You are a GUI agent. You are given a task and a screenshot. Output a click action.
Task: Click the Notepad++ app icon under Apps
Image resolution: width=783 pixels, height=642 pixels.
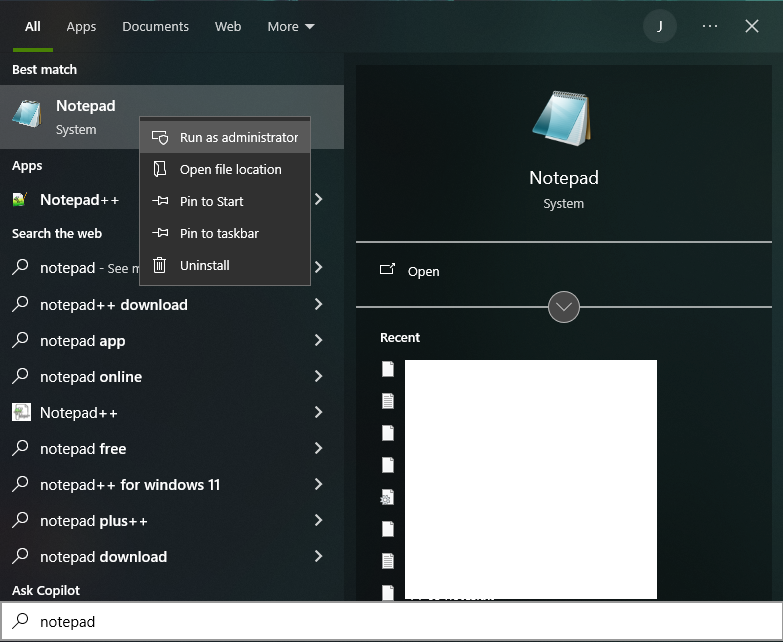(19, 200)
